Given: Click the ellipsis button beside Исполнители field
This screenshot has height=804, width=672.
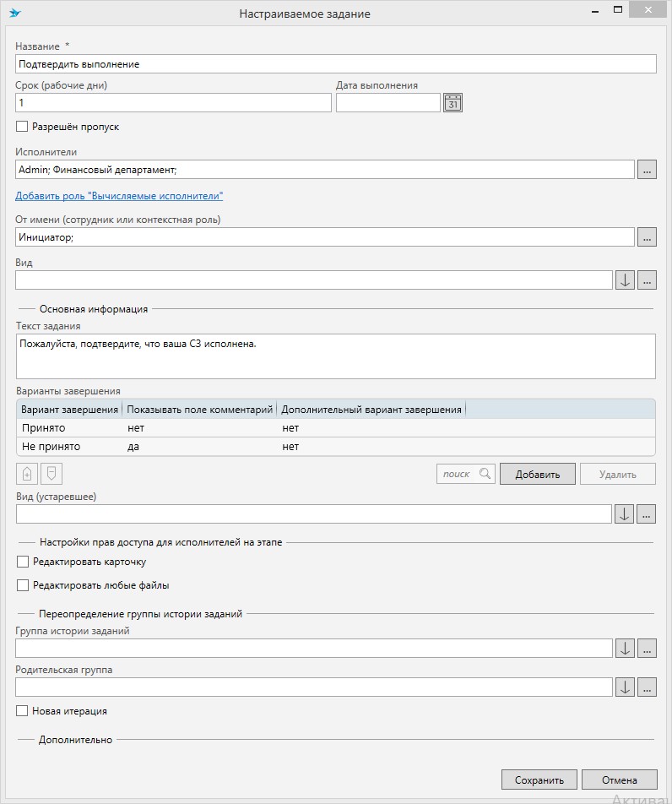Looking at the screenshot, I should pyautogui.click(x=647, y=170).
